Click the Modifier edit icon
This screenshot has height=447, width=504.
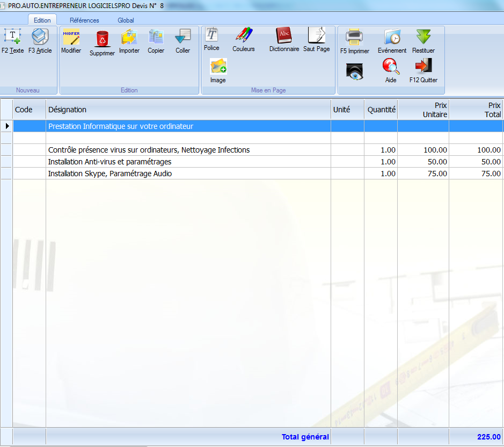(71, 38)
